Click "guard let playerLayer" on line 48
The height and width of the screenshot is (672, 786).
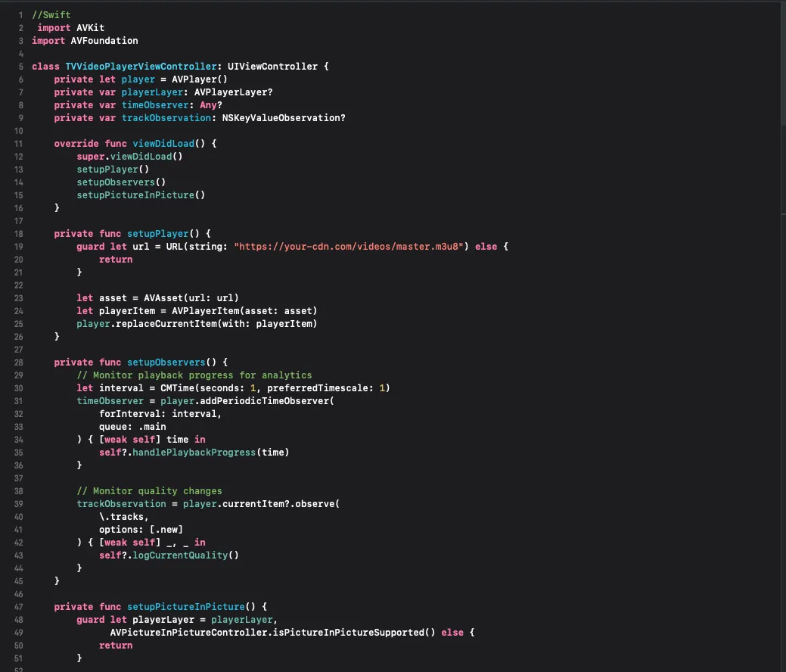coord(135,620)
